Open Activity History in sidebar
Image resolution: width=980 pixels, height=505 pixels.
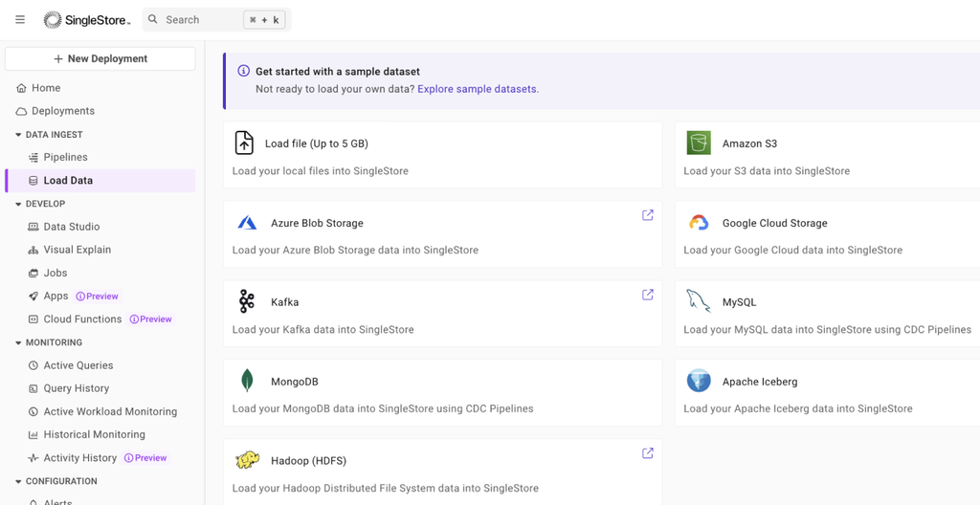(80, 458)
